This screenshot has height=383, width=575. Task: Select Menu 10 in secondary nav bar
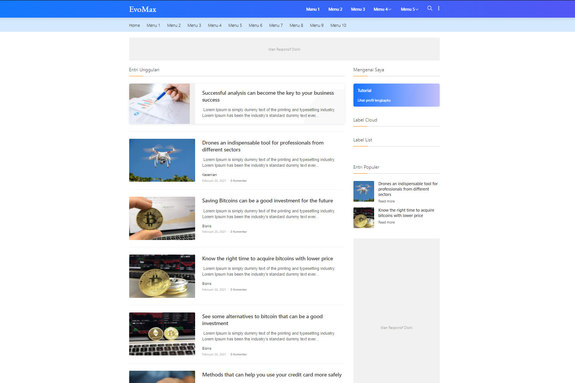[338, 25]
